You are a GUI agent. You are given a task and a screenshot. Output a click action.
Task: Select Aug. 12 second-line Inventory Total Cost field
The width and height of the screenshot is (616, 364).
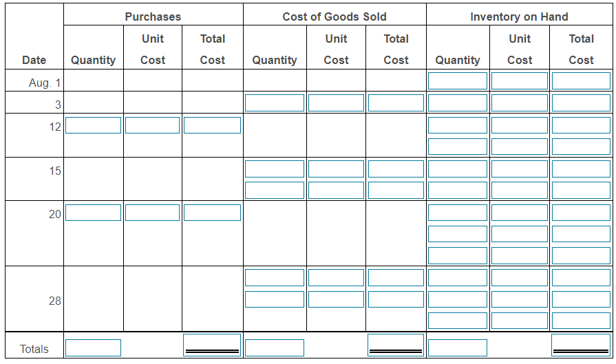[581, 147]
